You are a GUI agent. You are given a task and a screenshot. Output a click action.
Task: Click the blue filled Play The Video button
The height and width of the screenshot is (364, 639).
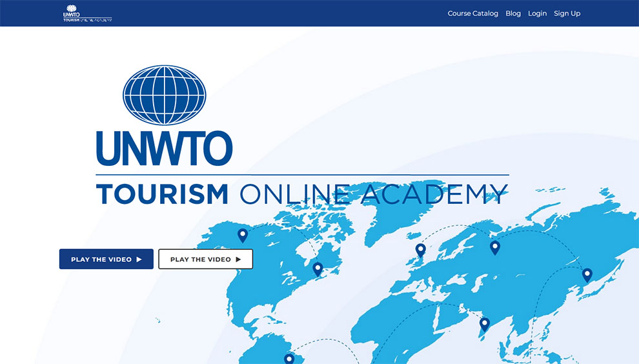click(x=107, y=259)
